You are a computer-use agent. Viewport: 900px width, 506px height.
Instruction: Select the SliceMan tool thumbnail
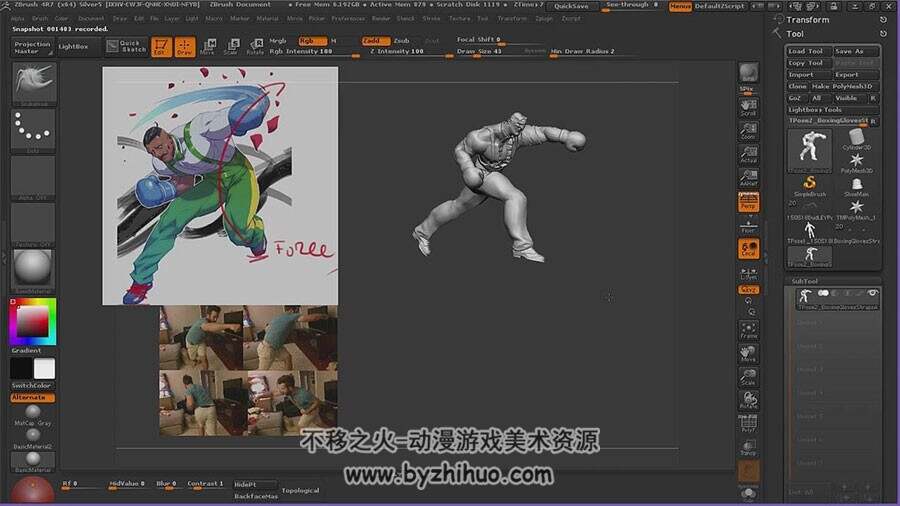click(856, 186)
